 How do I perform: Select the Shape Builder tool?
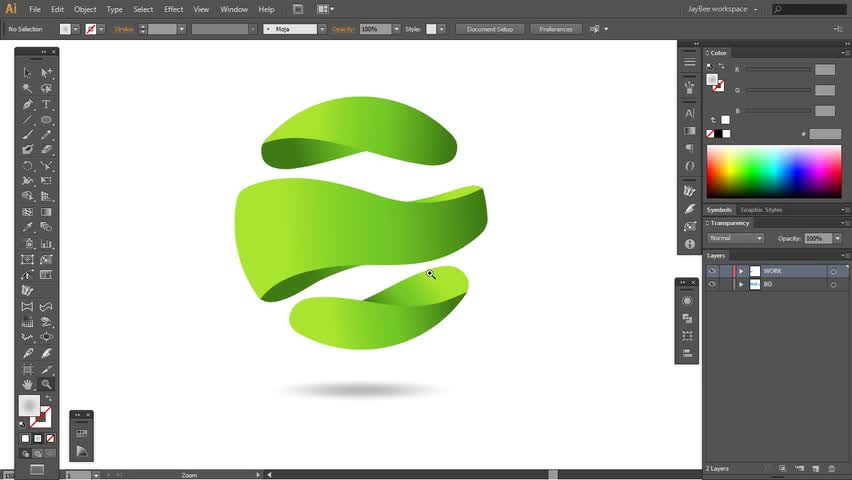click(27, 196)
